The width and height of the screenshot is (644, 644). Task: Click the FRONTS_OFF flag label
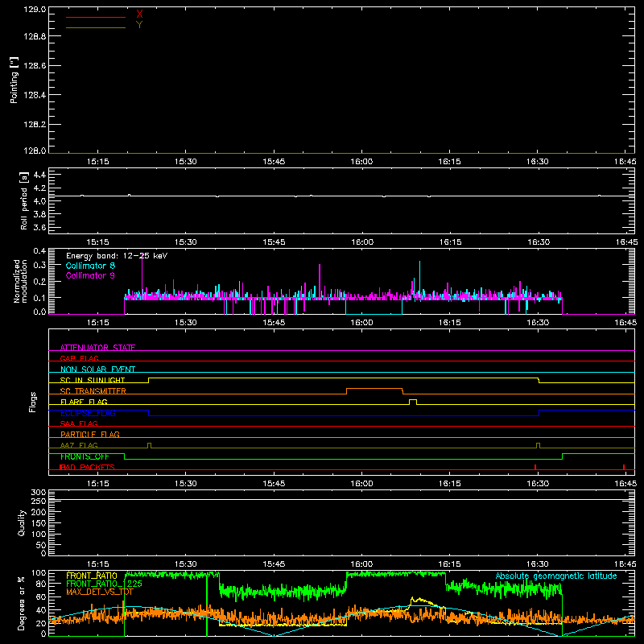pyautogui.click(x=85, y=456)
